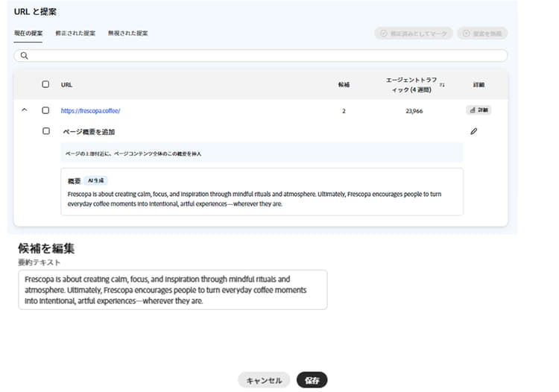Tick the ページ概要を追加 suggestion checkbox
Viewport: 559px width, 392px height.
[x=46, y=131]
